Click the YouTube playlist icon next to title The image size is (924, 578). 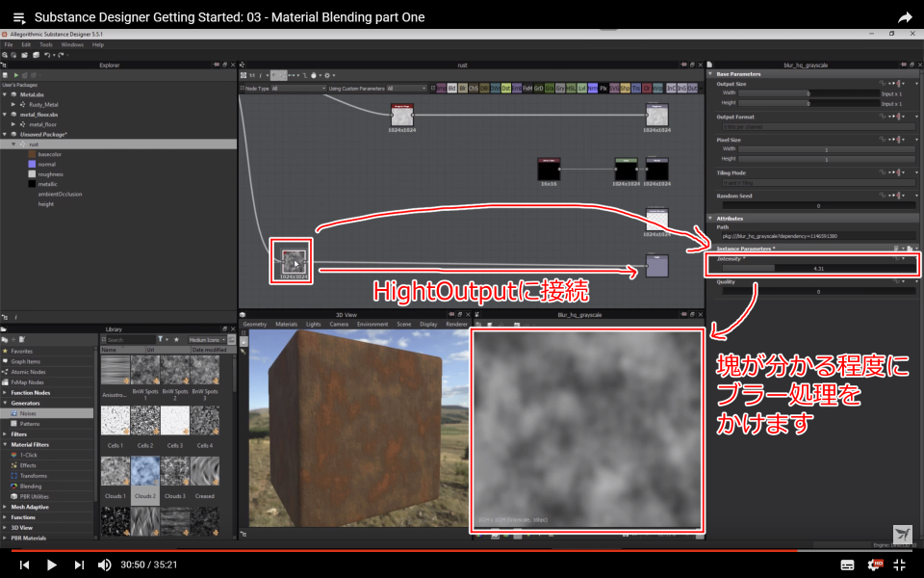pos(19,17)
